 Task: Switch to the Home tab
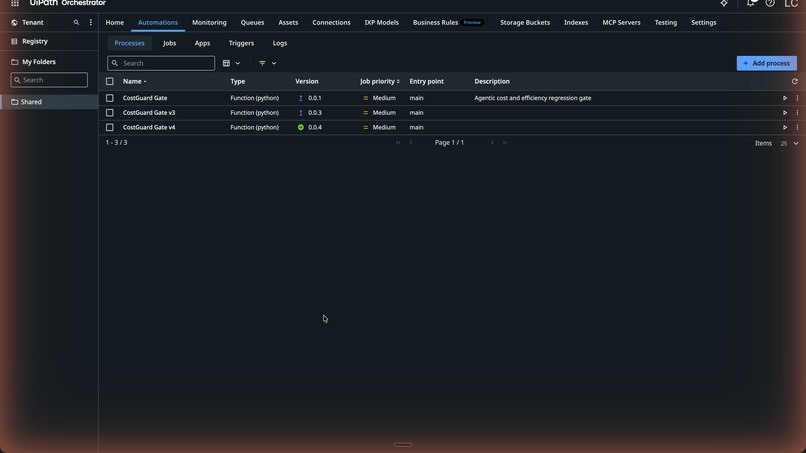115,23
